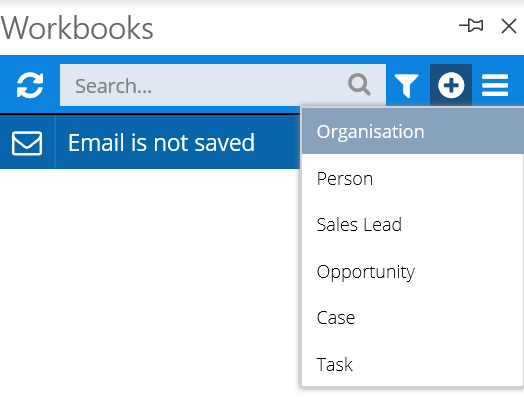Choose Case from the menu
Screen dimensions: 524x397
tap(413, 317)
